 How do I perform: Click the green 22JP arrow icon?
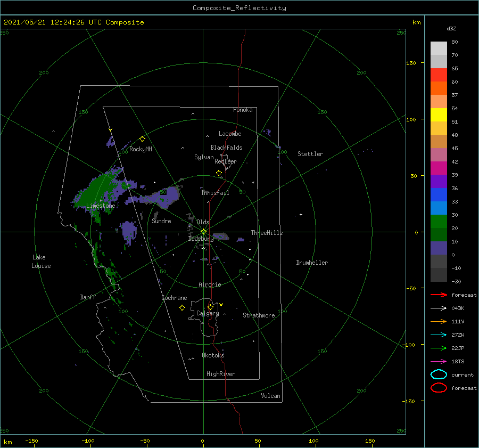tap(439, 348)
